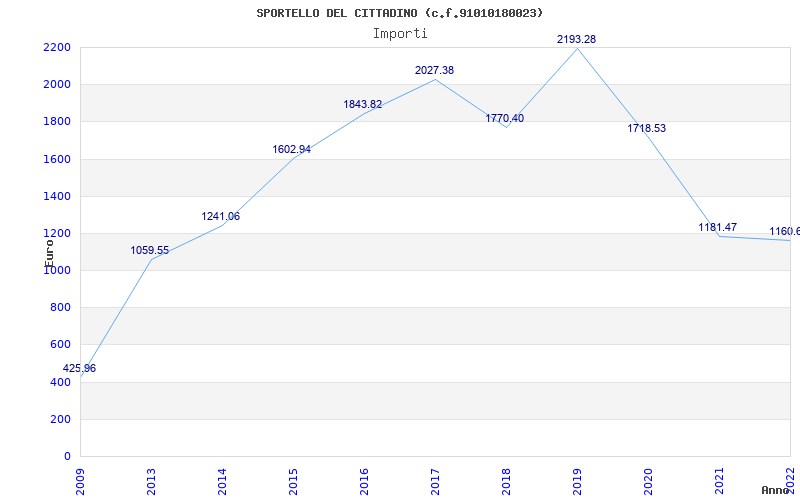Click data label 425.96
The image size is (800, 500).
[x=79, y=368]
